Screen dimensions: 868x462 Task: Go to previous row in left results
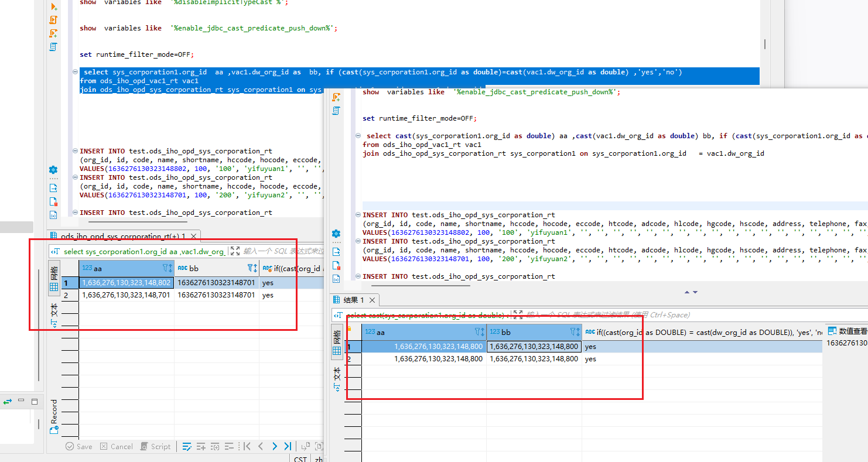(261, 446)
